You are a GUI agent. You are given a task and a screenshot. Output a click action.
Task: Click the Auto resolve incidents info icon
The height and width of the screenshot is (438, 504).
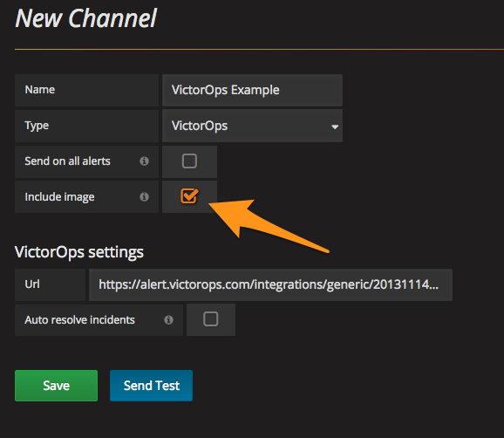click(169, 319)
